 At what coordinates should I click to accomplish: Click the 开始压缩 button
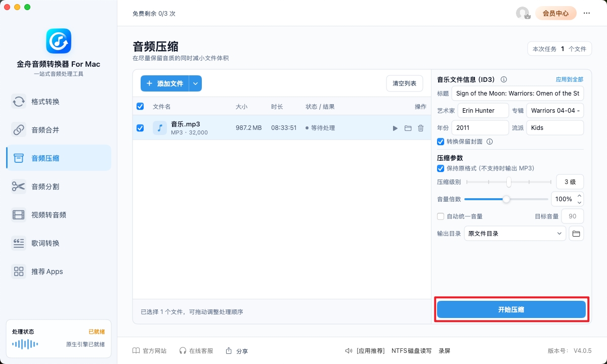point(511,309)
